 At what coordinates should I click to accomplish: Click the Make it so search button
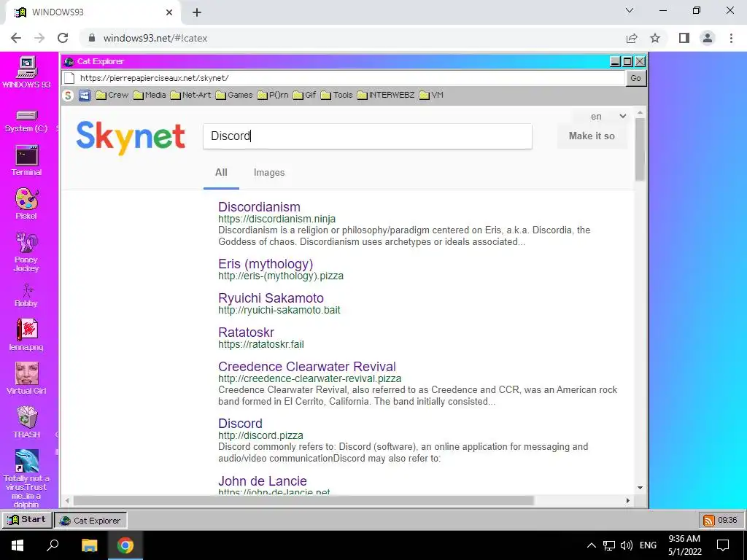pos(592,136)
